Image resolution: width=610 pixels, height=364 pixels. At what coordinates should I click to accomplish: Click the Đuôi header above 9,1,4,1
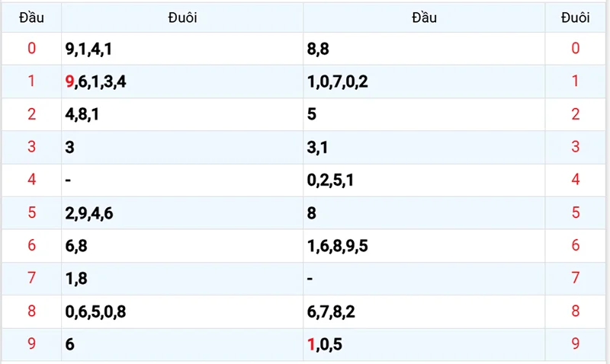182,18
